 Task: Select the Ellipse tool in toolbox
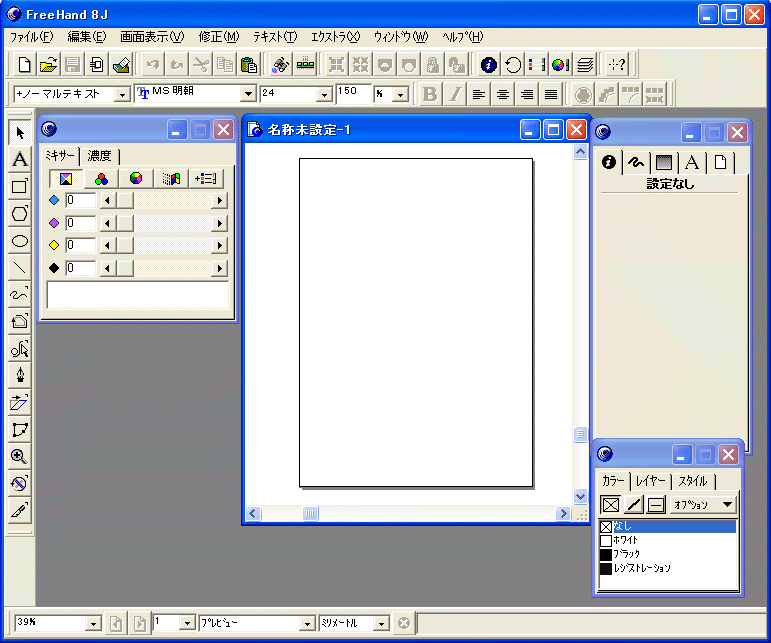click(19, 240)
